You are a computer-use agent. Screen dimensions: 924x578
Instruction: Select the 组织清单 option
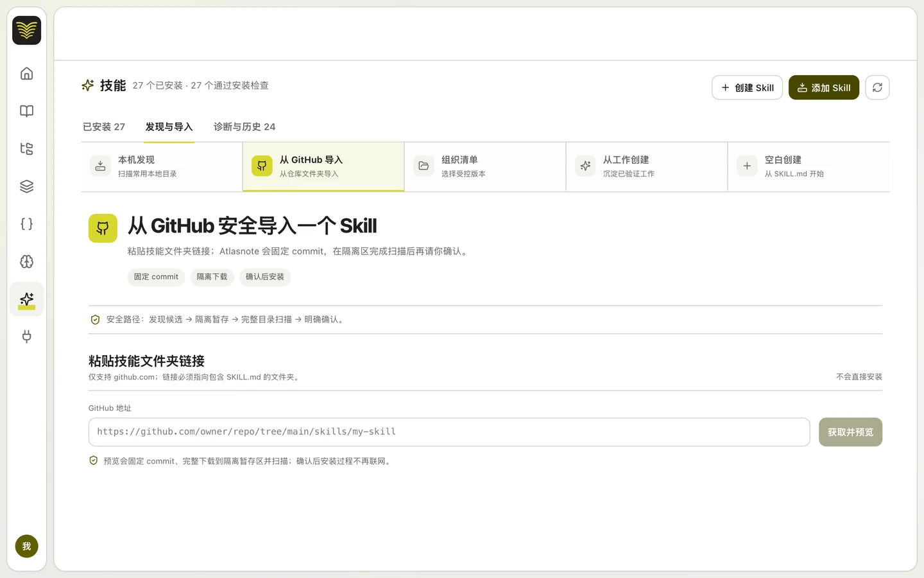point(485,166)
